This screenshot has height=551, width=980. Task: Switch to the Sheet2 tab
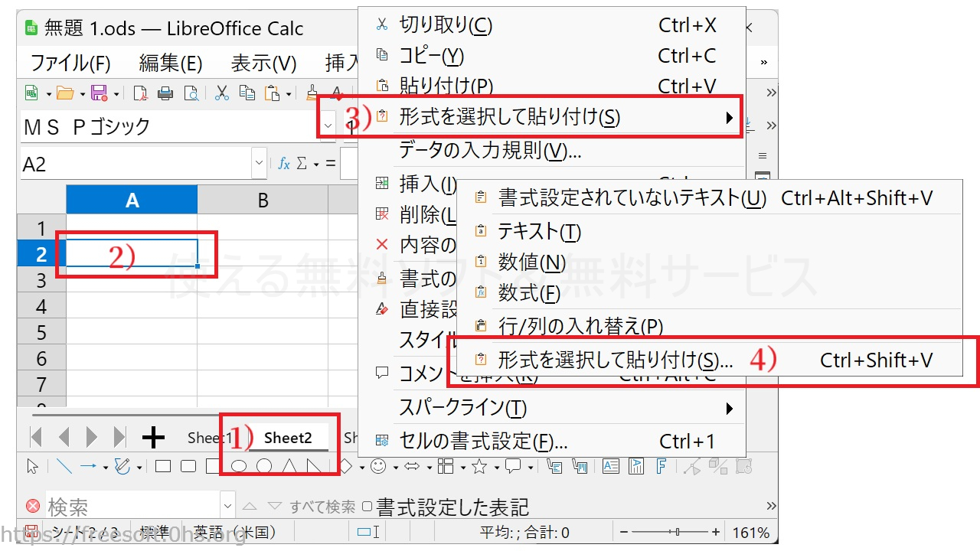point(288,438)
